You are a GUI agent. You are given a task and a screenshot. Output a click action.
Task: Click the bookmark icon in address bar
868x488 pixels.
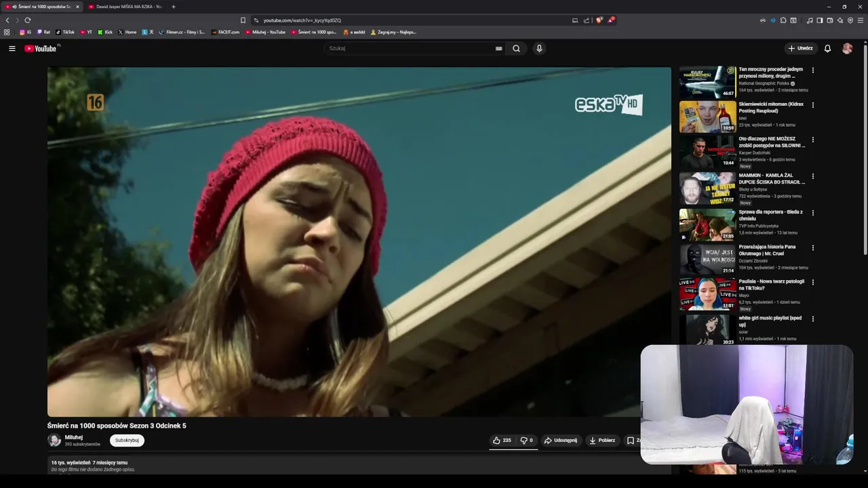(x=243, y=20)
